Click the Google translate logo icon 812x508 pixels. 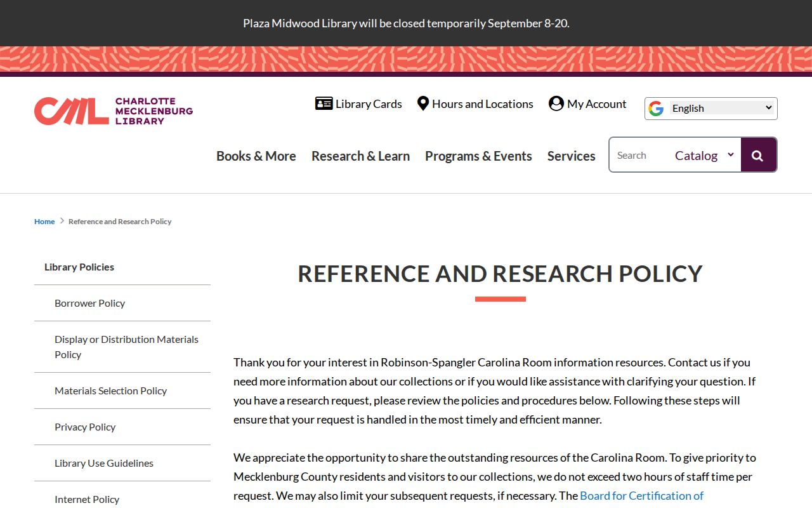click(x=656, y=109)
